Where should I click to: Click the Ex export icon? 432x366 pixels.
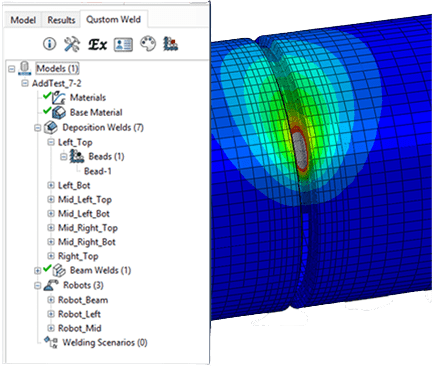click(97, 44)
